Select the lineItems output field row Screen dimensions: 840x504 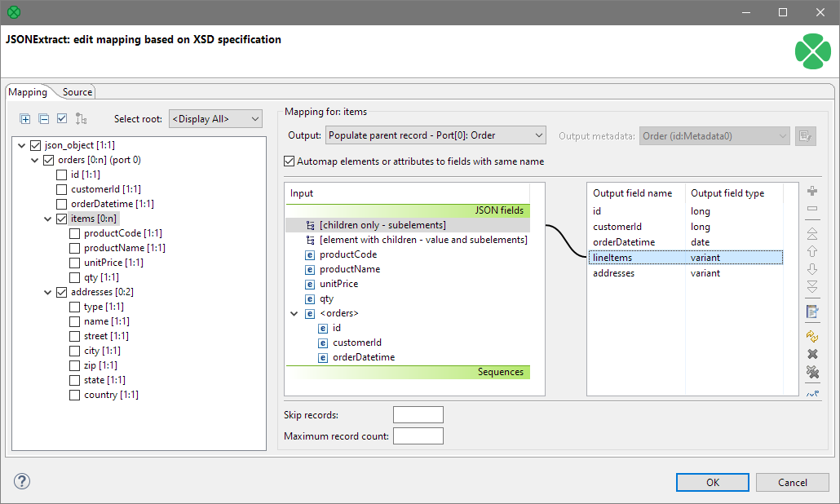pyautogui.click(x=685, y=258)
